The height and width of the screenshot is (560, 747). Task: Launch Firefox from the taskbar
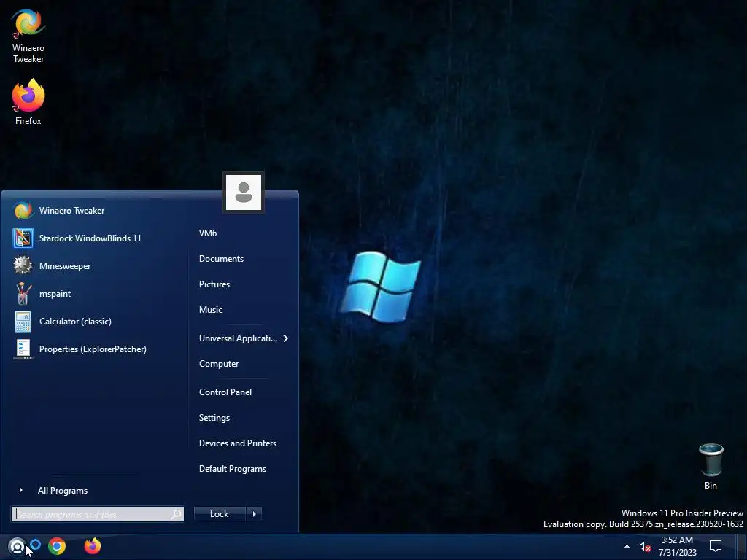pyautogui.click(x=93, y=545)
